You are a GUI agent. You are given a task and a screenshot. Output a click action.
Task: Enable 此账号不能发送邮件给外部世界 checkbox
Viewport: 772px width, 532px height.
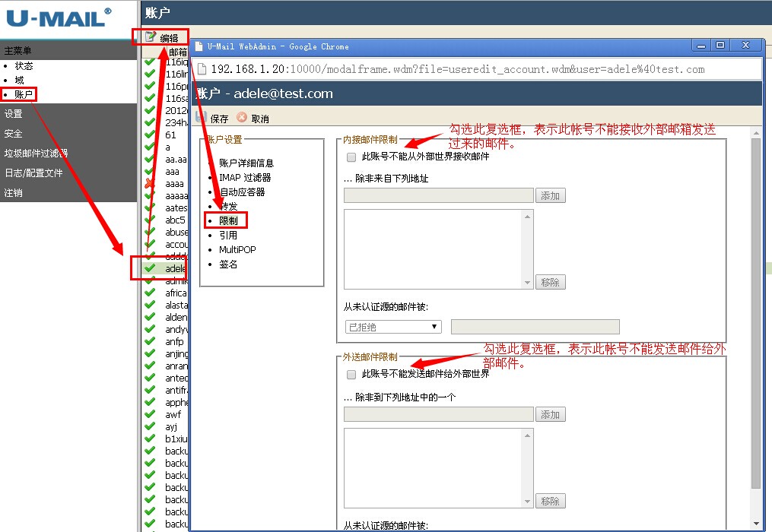click(351, 375)
